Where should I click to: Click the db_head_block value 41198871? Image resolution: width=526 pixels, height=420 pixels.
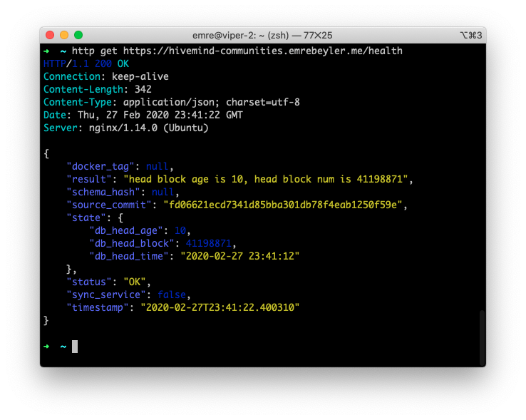(208, 243)
